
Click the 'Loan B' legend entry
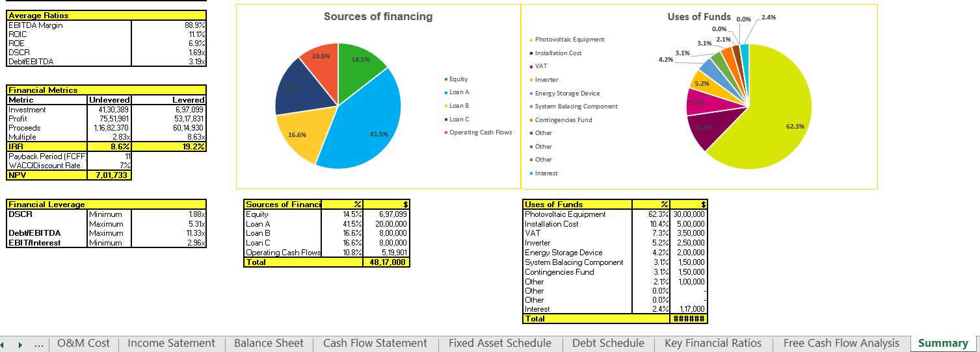point(458,105)
